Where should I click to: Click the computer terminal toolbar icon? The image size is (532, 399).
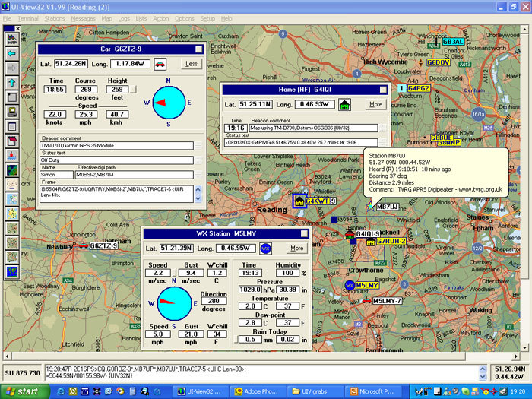pos(12,112)
